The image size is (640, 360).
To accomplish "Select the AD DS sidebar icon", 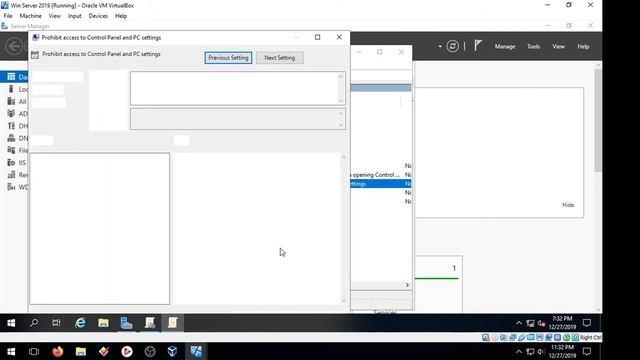I will 11,113.
